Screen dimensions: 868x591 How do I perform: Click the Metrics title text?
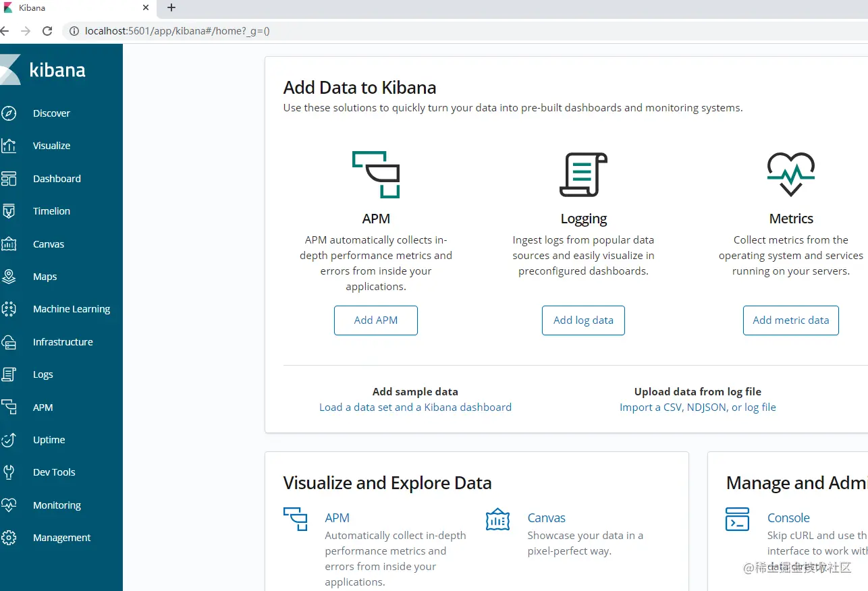click(x=791, y=219)
